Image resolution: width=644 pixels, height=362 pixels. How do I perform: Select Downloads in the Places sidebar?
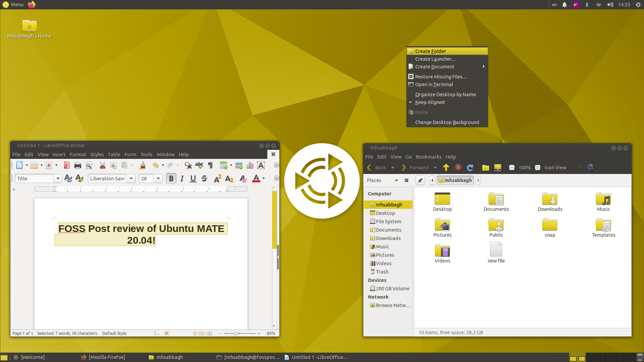click(x=388, y=238)
